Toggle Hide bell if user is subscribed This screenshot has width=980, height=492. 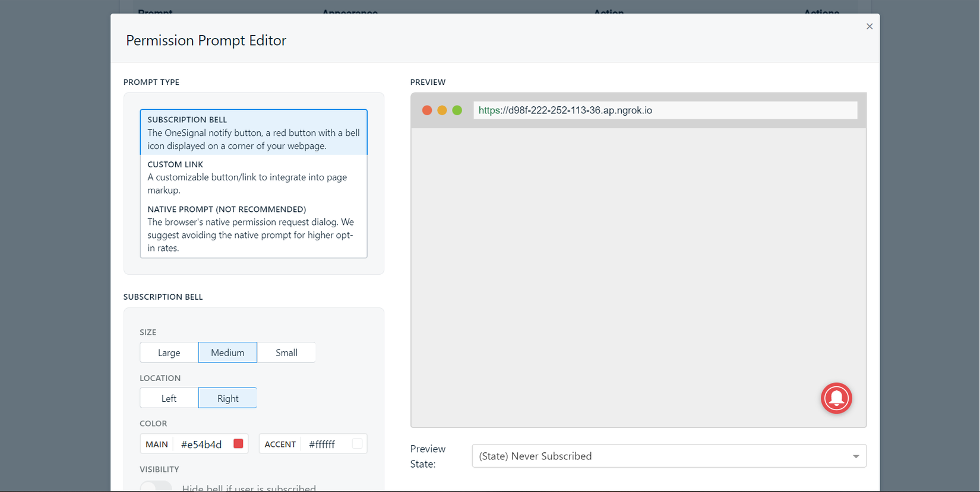[156, 487]
